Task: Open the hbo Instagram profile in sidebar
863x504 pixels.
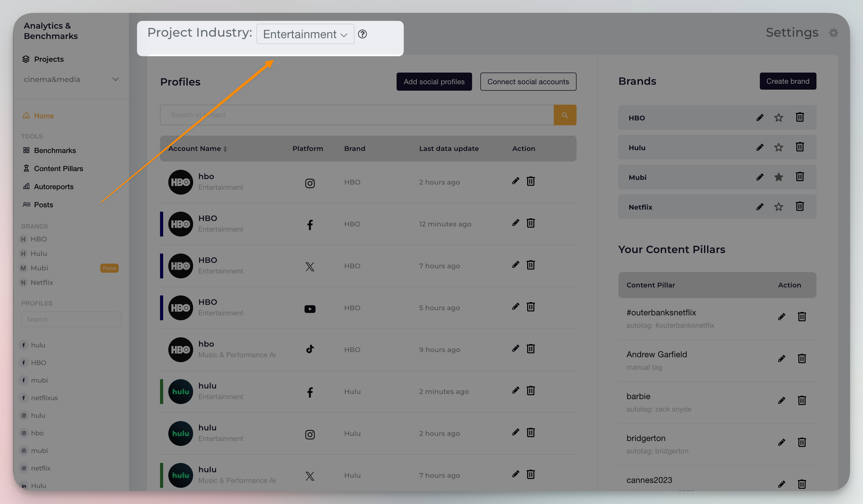Action: point(32,433)
